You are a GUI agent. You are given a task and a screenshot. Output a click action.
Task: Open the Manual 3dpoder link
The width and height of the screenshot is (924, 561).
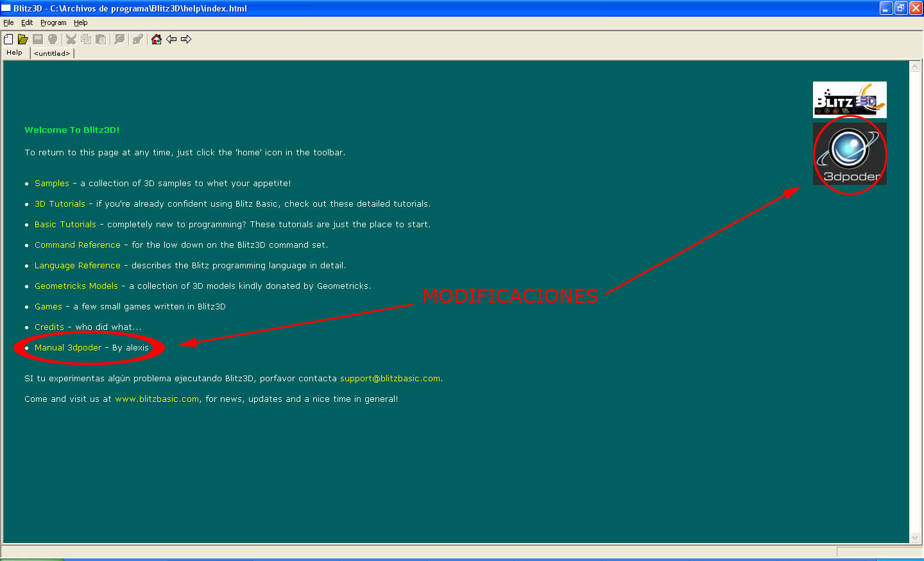(x=68, y=348)
